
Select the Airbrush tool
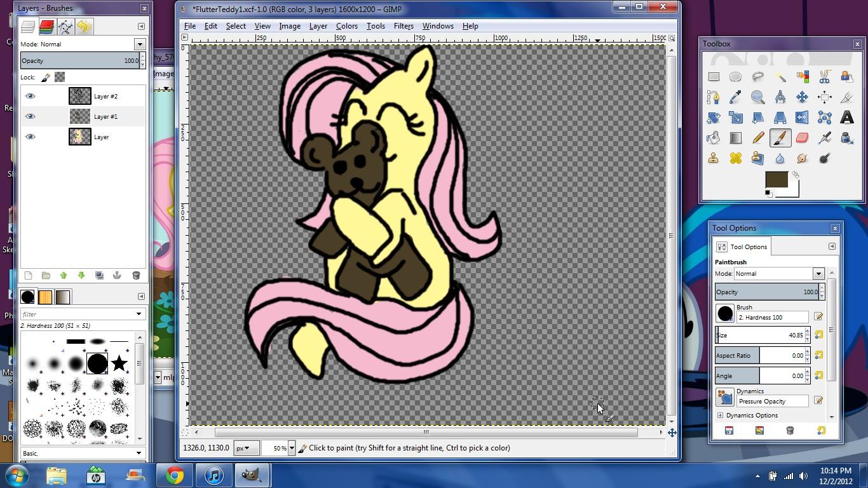pyautogui.click(x=824, y=138)
